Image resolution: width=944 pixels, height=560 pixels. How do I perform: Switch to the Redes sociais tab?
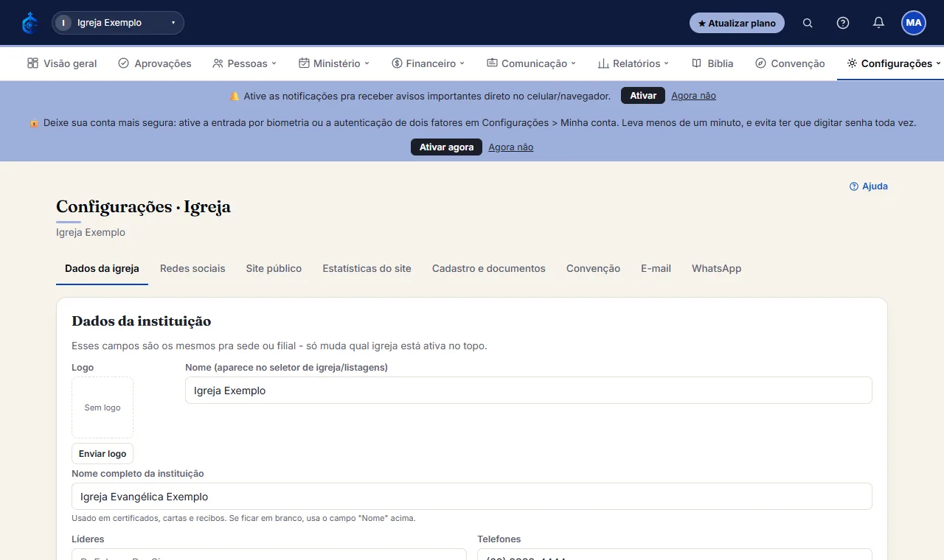tap(192, 268)
